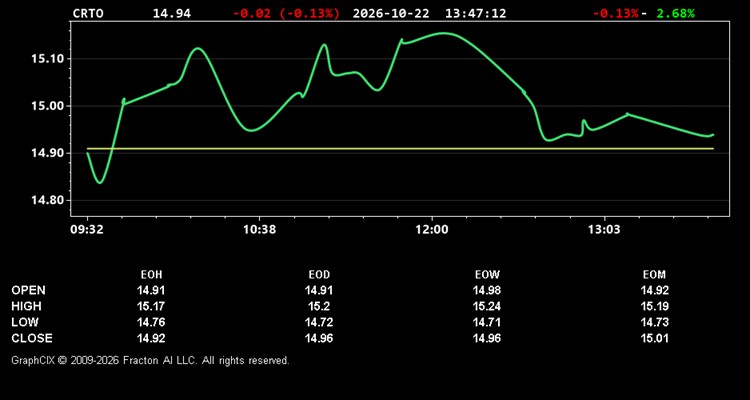The image size is (750, 400).
Task: Click EOM high value 15.19
Action: click(655, 306)
